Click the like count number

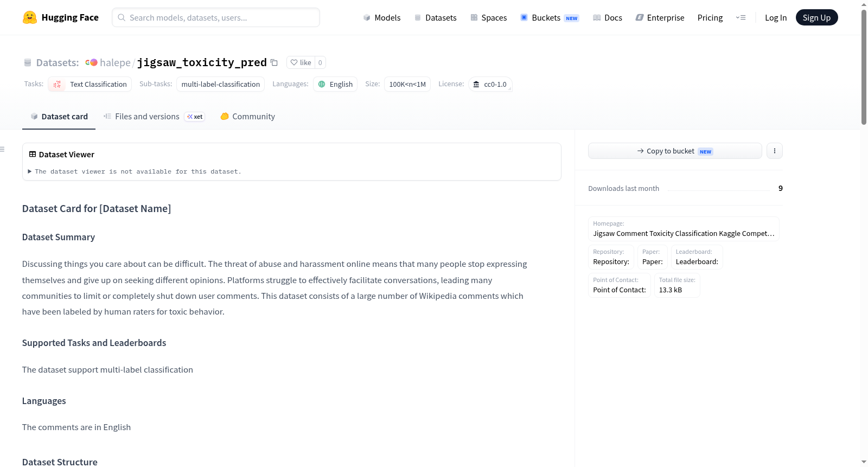tap(320, 62)
